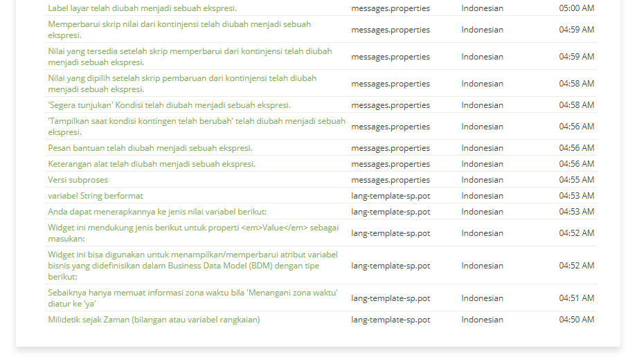The height and width of the screenshot is (364, 637).
Task: Select 04:56 AM in the 'Keterangan alat' row
Action: 577,164
